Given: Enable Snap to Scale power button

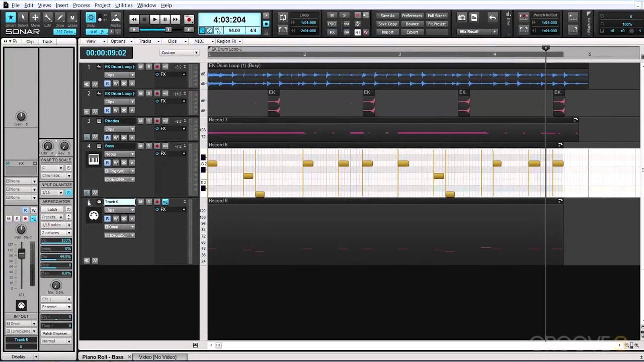Looking at the screenshot, I should 68,168.
